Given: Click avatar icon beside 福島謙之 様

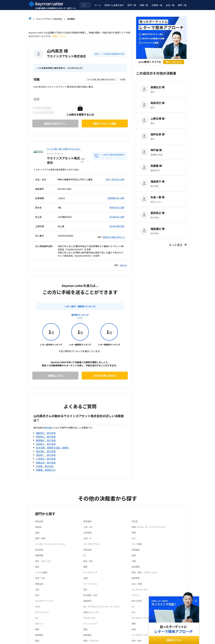Looking at the screenshot, I should (144, 231).
